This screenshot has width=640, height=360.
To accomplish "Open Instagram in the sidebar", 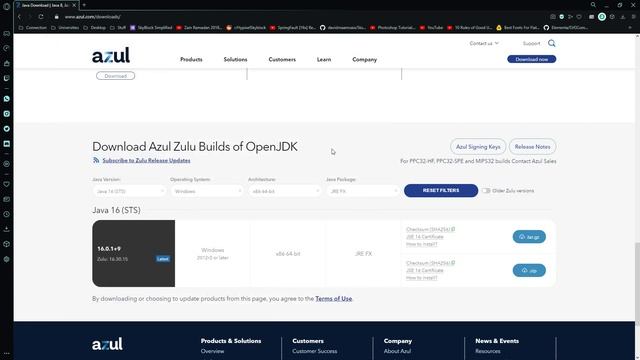I will [7, 114].
